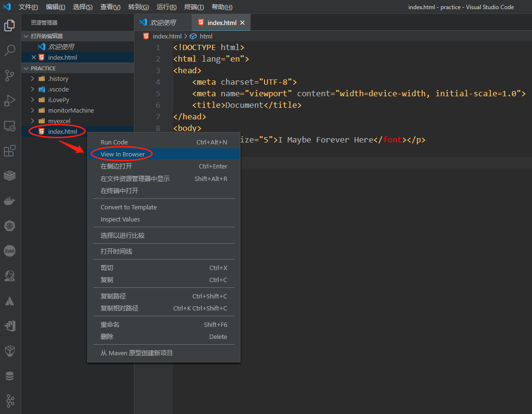532x414 pixels.
Task: Open the Jenkins-style face icon view
Action: pos(10,276)
